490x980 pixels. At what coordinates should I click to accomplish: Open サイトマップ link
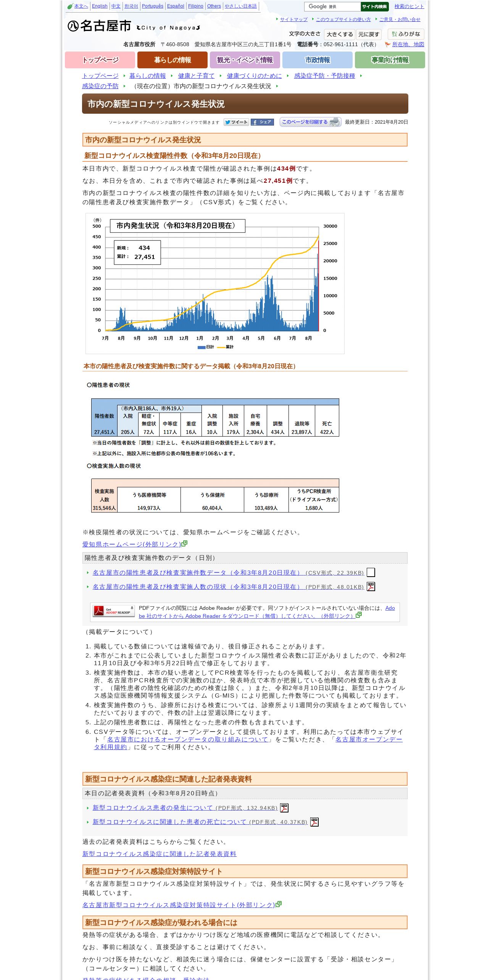294,19
